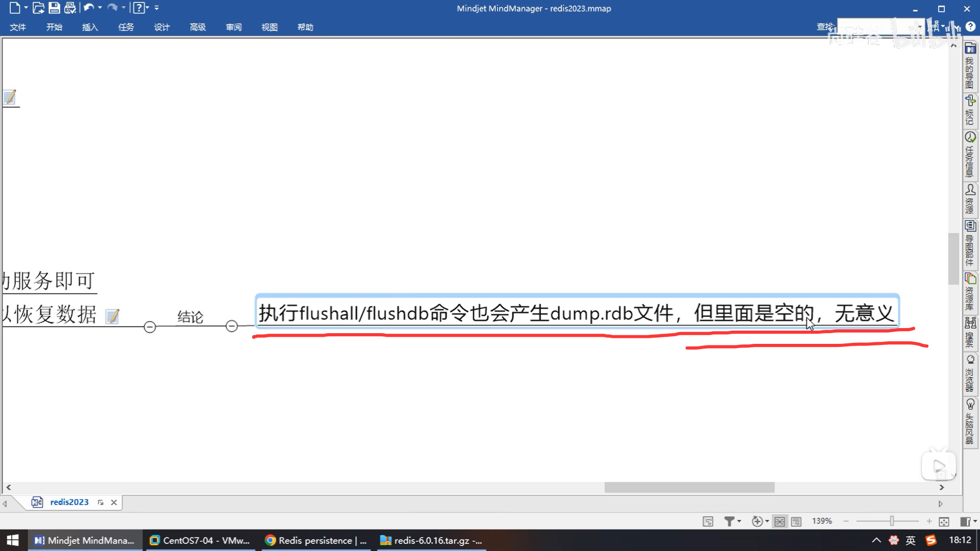Screen dimensions: 980x551
Task: Click the redis2023 document tab
Action: 69,502
